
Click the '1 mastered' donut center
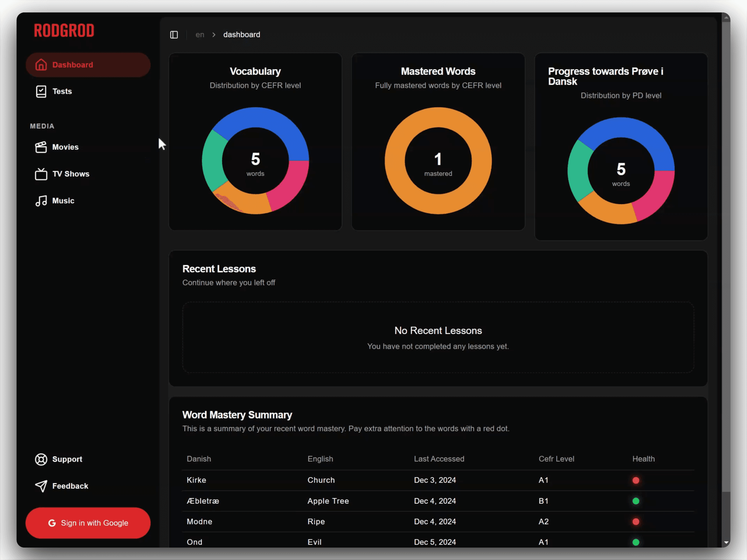tap(438, 164)
